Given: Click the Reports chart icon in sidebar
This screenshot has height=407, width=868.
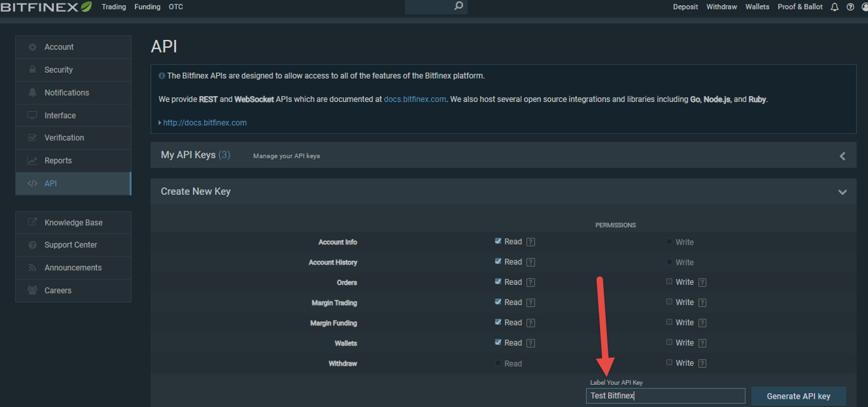Looking at the screenshot, I should pos(32,161).
